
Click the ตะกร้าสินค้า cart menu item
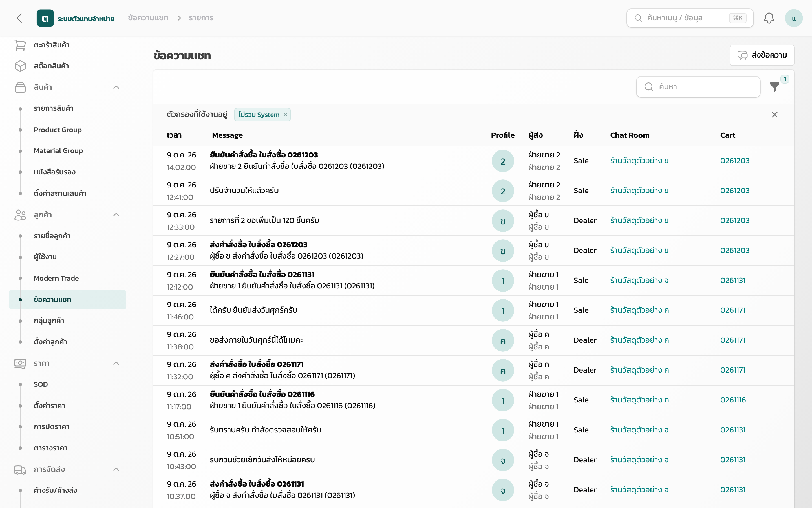point(51,45)
